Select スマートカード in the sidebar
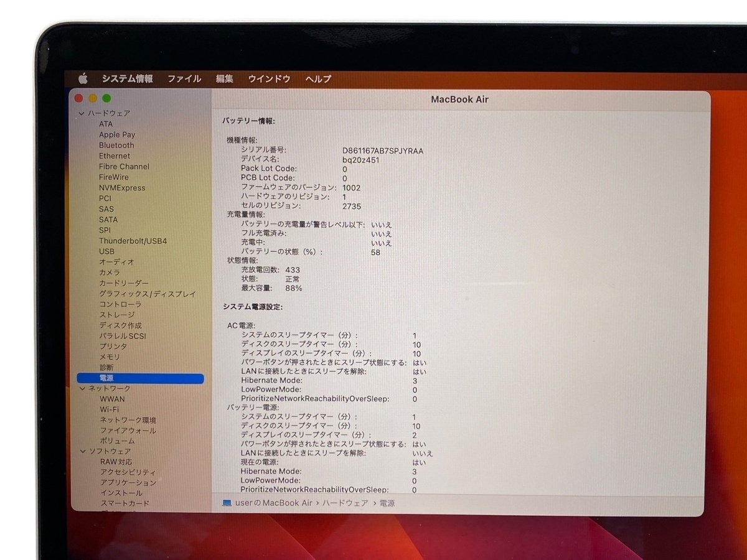747x560 pixels. pyautogui.click(x=125, y=503)
